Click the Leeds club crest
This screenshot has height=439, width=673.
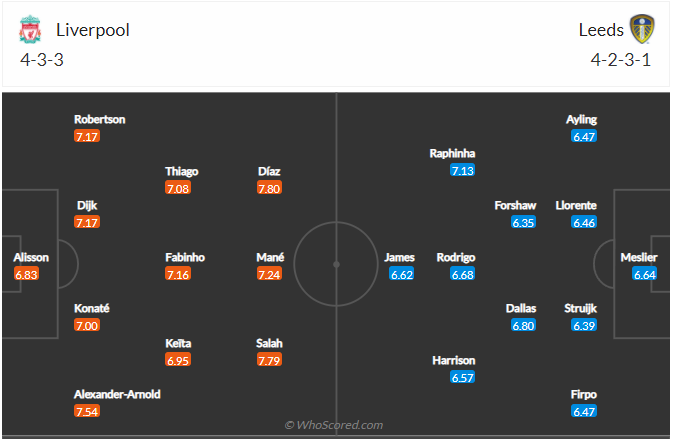pyautogui.click(x=641, y=29)
